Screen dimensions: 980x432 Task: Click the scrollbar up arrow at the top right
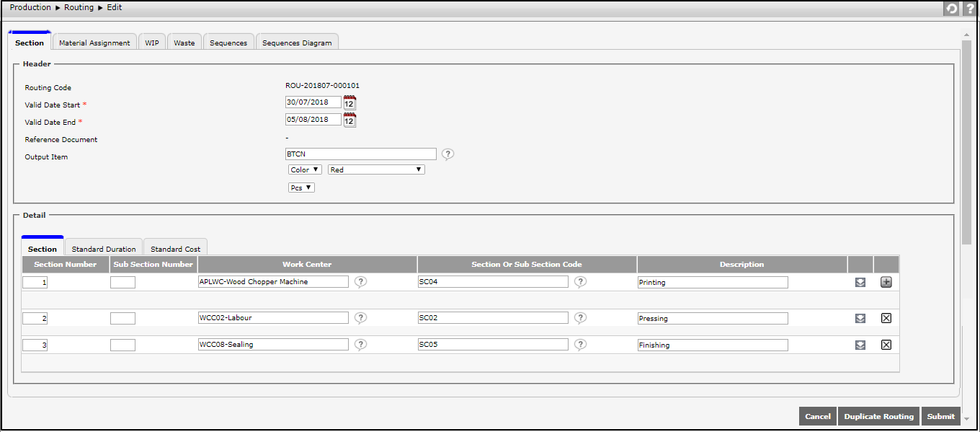(966, 34)
